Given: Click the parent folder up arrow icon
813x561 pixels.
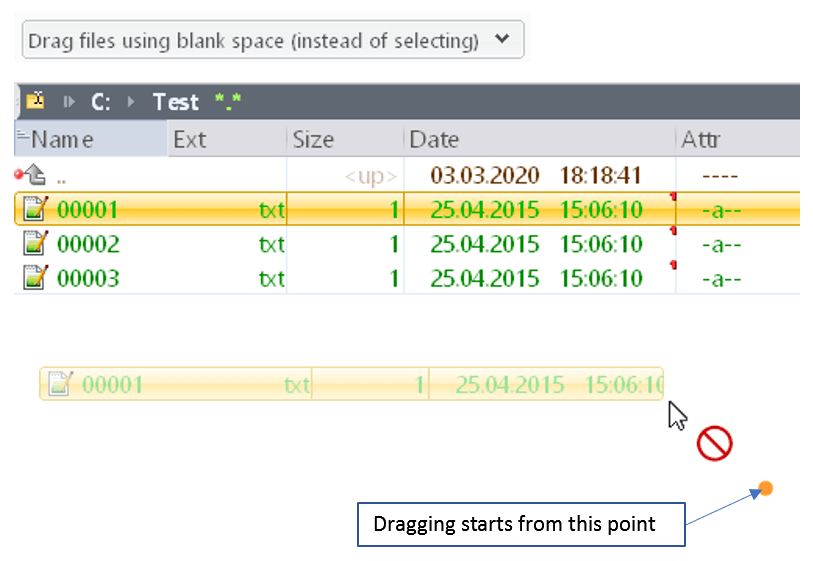Looking at the screenshot, I should coord(34,176).
